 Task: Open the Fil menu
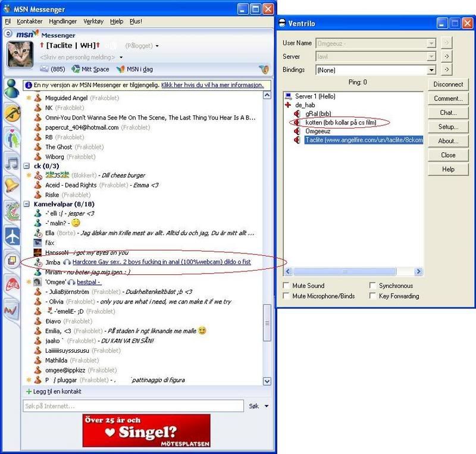tap(8, 21)
